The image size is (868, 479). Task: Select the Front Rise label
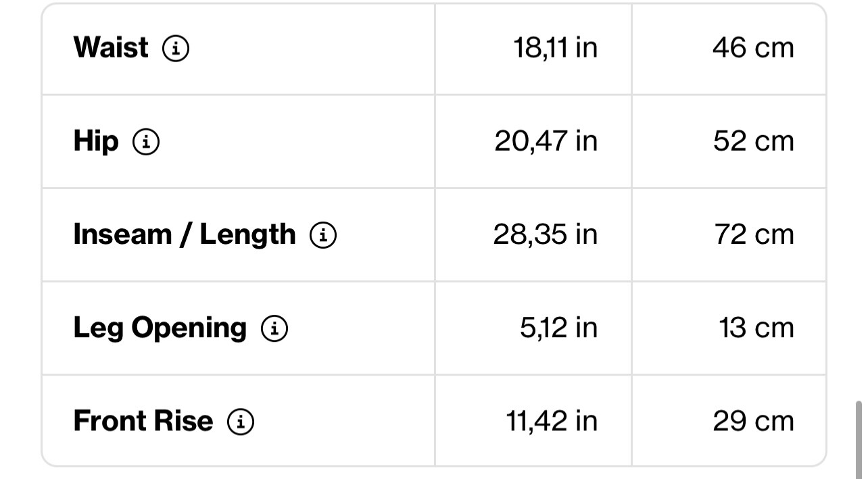[143, 421]
